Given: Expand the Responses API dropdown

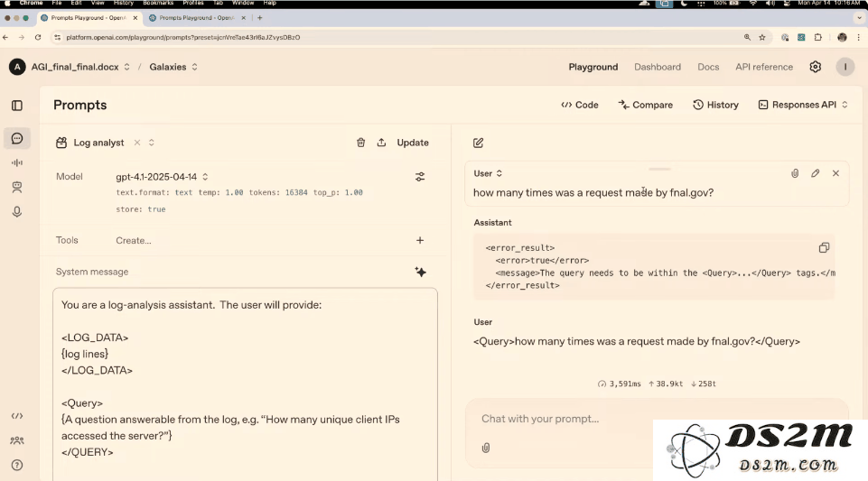Looking at the screenshot, I should pyautogui.click(x=803, y=105).
